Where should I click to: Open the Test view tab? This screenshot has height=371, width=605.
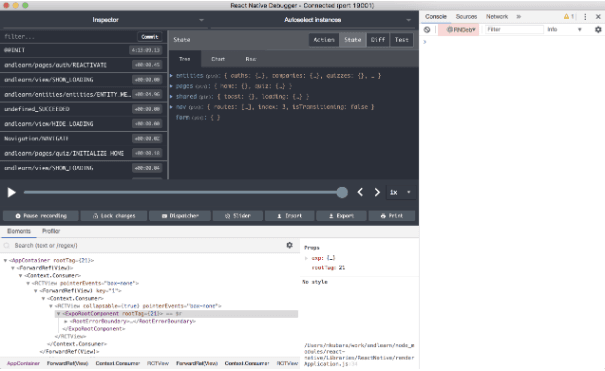point(402,40)
